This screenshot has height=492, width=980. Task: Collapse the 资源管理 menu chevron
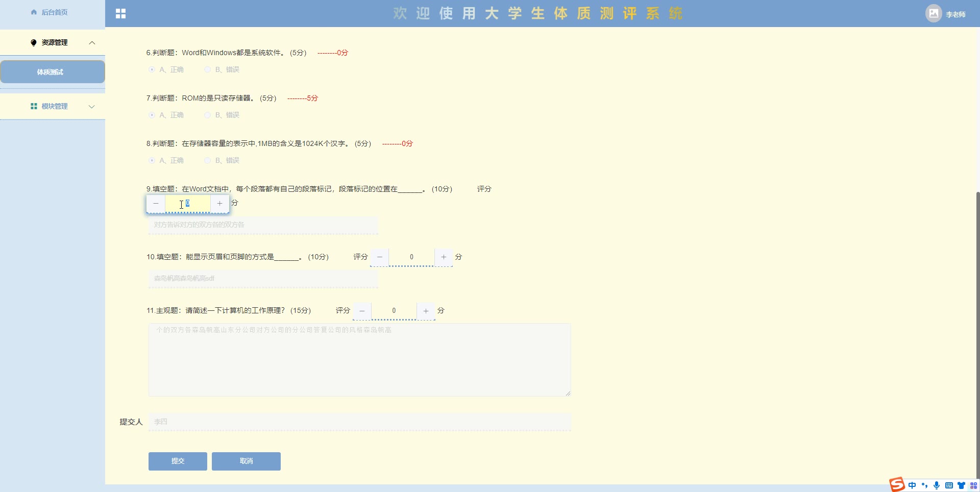(x=92, y=43)
